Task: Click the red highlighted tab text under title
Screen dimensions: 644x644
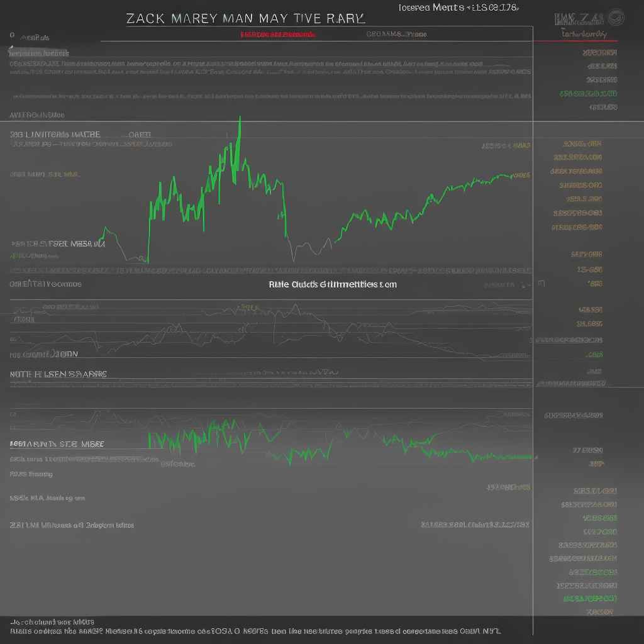Action: pyautogui.click(x=277, y=35)
